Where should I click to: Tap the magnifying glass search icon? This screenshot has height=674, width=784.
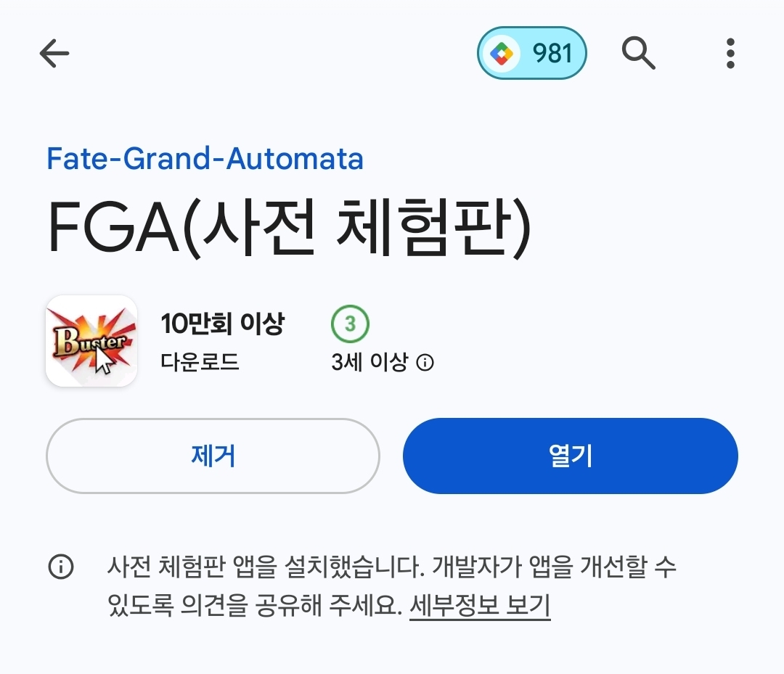click(x=639, y=53)
